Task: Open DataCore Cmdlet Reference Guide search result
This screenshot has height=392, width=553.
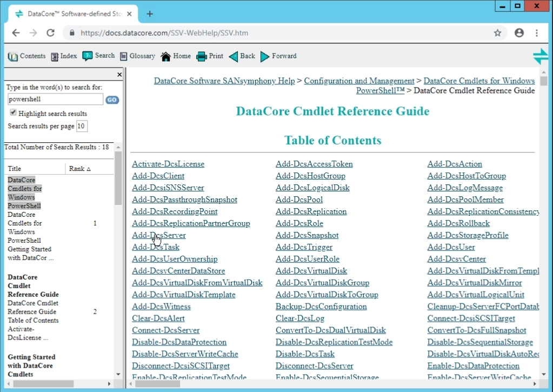Action: (33, 286)
